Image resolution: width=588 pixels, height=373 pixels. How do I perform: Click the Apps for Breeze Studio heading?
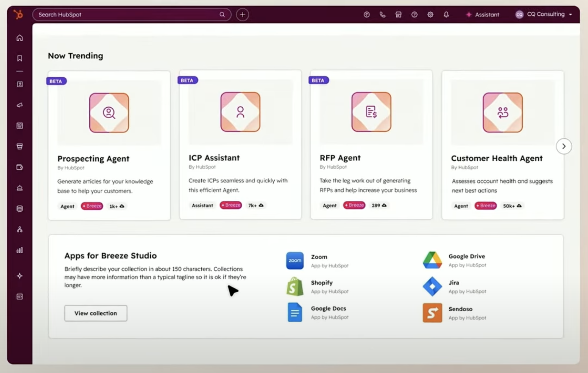pos(111,255)
